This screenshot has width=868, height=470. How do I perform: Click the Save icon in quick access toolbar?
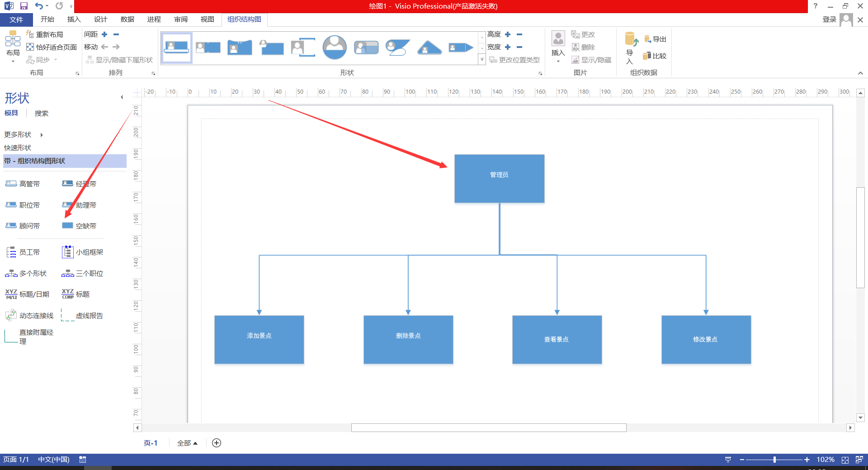tap(24, 6)
